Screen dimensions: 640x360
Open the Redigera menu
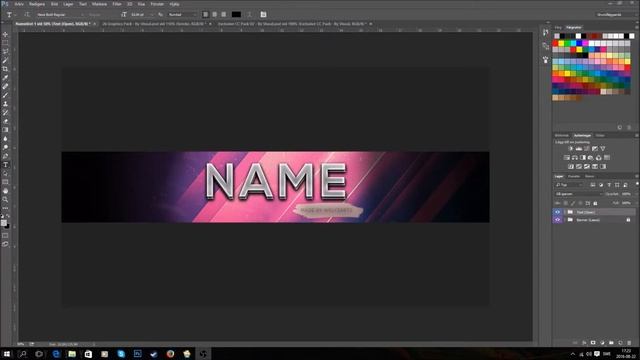tap(37, 4)
